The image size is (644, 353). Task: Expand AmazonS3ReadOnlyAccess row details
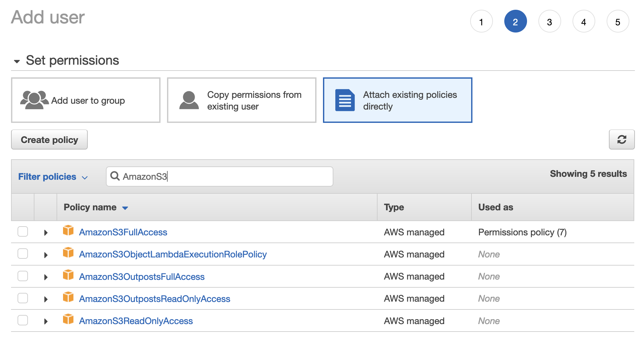coord(46,321)
